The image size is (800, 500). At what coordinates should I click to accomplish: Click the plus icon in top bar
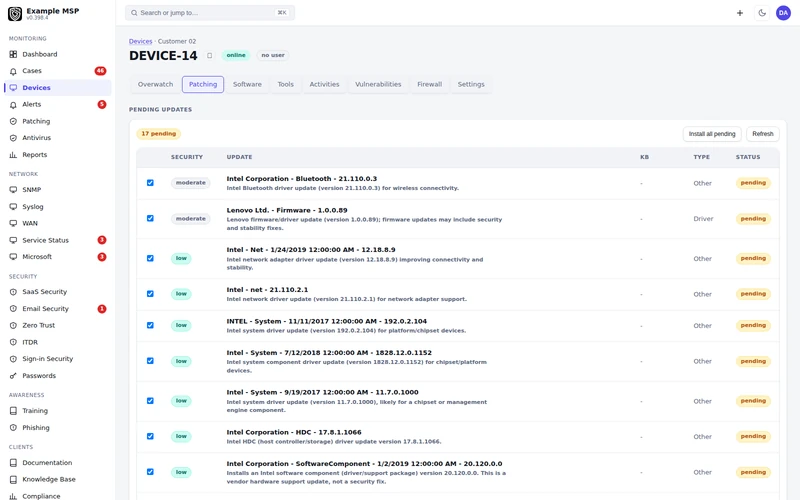(x=740, y=13)
